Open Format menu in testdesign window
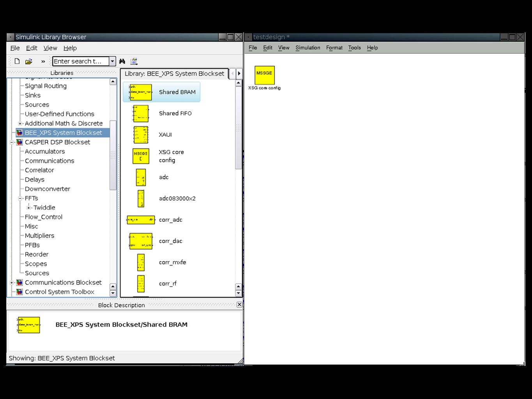532x399 pixels. pos(334,48)
